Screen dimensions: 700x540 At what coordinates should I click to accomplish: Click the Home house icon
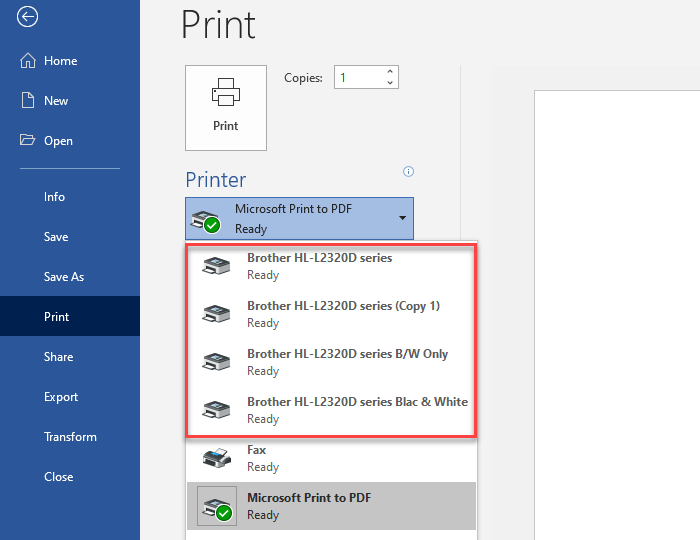point(28,60)
